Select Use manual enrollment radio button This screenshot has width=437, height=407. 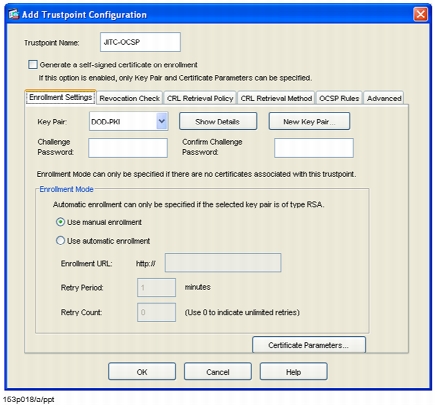click(60, 222)
